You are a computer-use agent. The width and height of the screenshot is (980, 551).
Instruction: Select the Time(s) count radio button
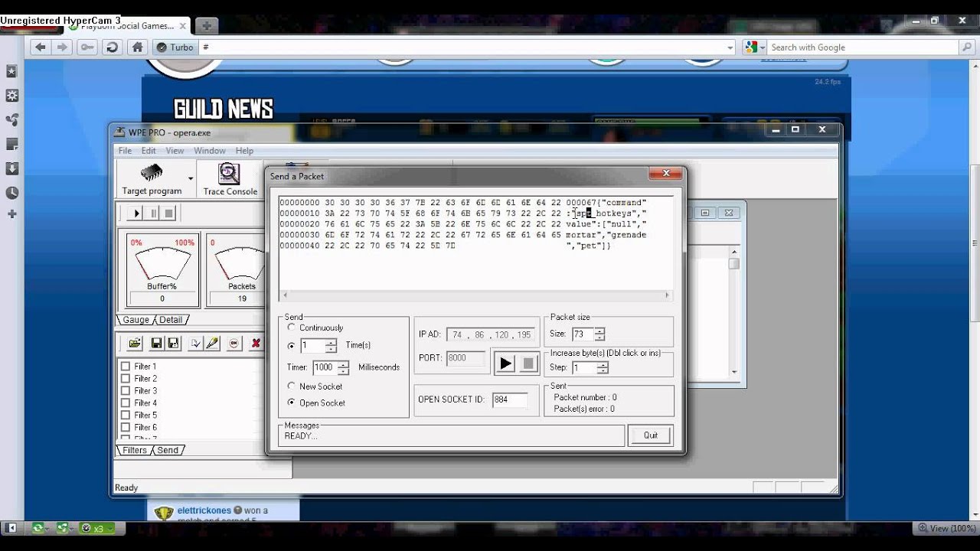[x=291, y=346]
